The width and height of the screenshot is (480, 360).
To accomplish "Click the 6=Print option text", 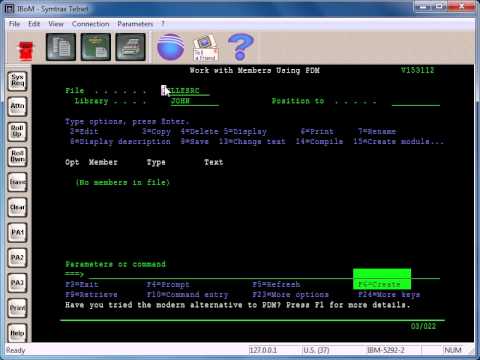I will (x=317, y=132).
